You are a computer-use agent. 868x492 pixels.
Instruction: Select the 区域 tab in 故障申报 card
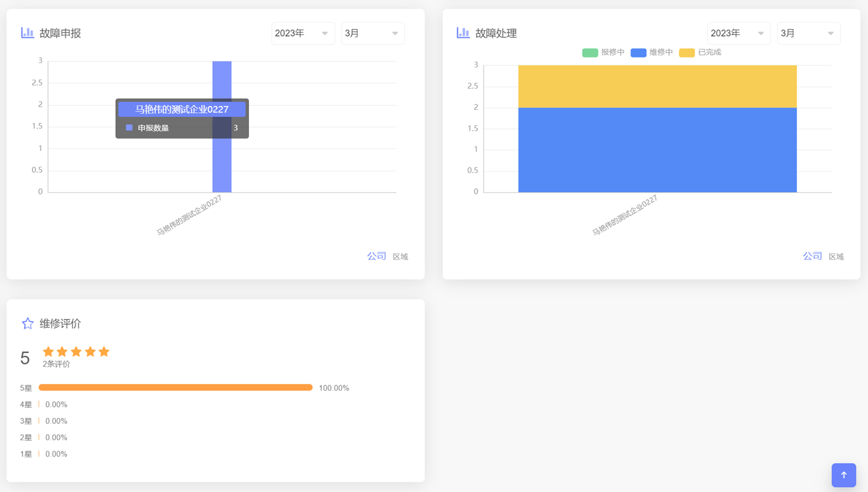400,257
